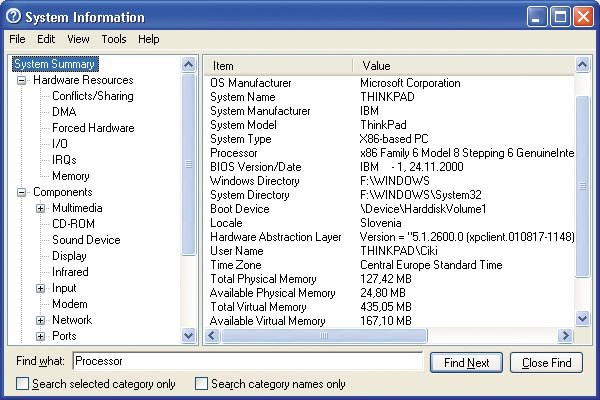Expand the Network node
Image resolution: width=600 pixels, height=400 pixels.
click(40, 320)
